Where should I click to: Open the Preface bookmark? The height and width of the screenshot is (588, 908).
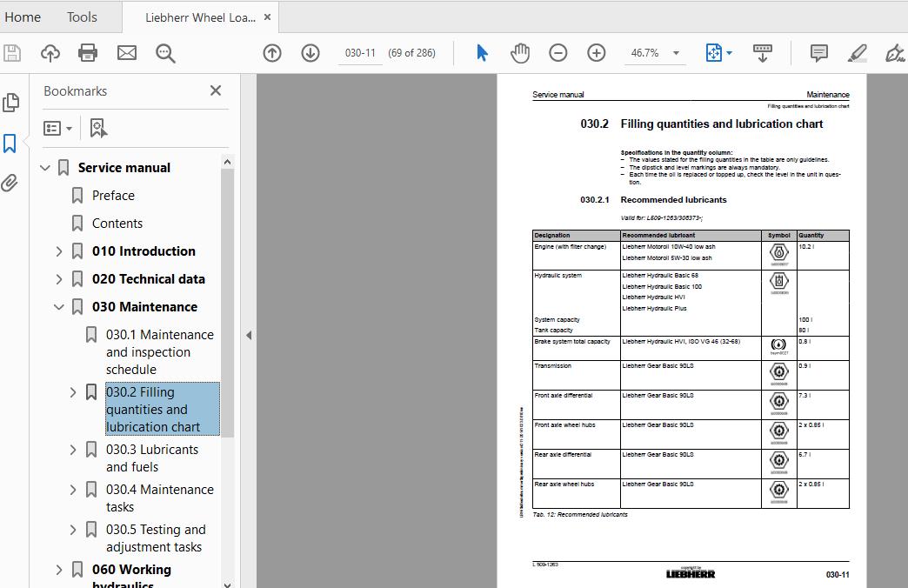point(113,196)
